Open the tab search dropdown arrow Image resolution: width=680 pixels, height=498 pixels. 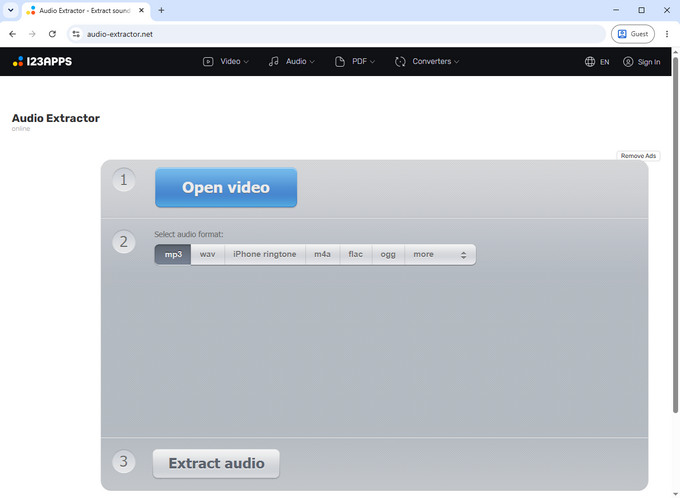[11, 10]
